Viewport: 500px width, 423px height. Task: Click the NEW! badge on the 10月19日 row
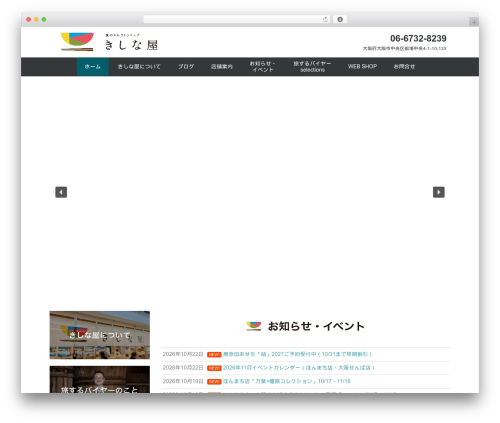(x=214, y=382)
